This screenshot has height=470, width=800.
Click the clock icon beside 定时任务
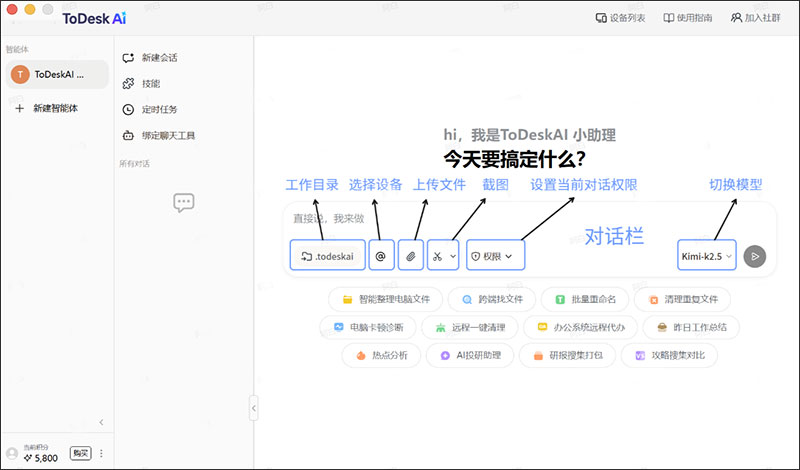tap(128, 109)
